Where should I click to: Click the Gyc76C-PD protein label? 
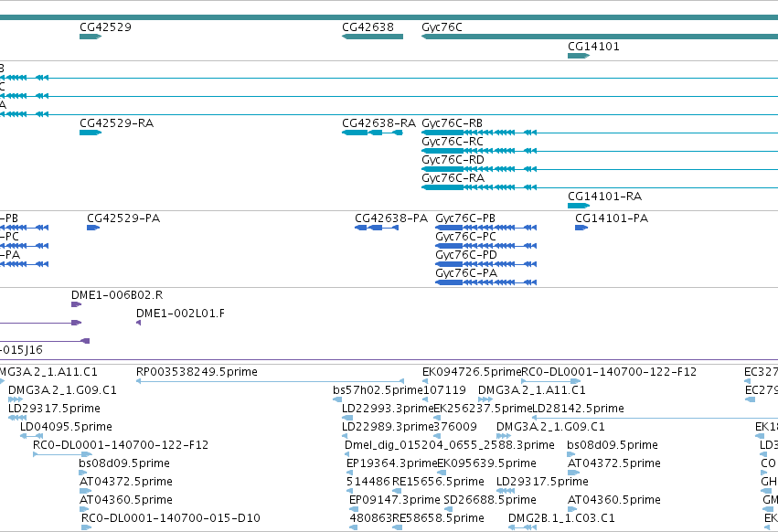[x=466, y=255]
